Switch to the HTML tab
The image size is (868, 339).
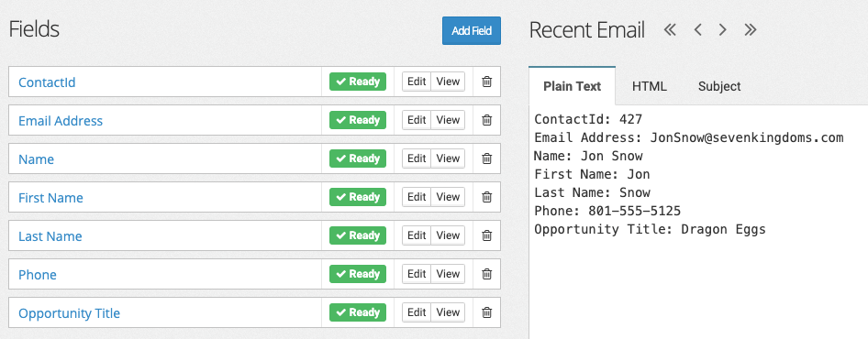tap(650, 86)
